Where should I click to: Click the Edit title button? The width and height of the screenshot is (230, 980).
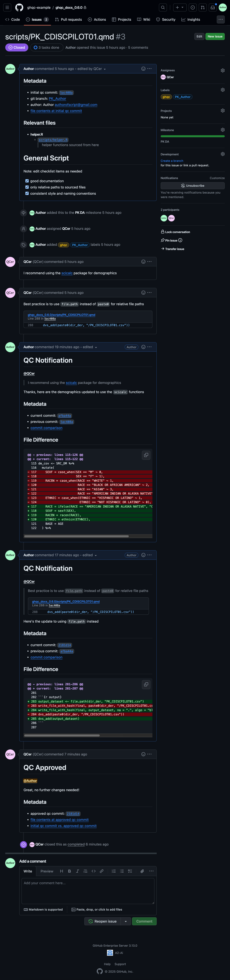tap(199, 36)
